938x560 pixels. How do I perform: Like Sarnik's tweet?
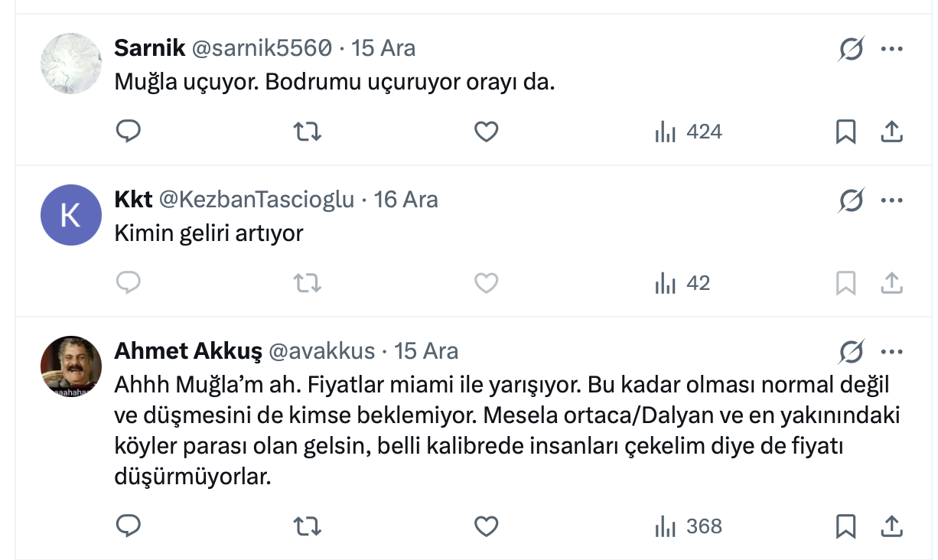(487, 132)
